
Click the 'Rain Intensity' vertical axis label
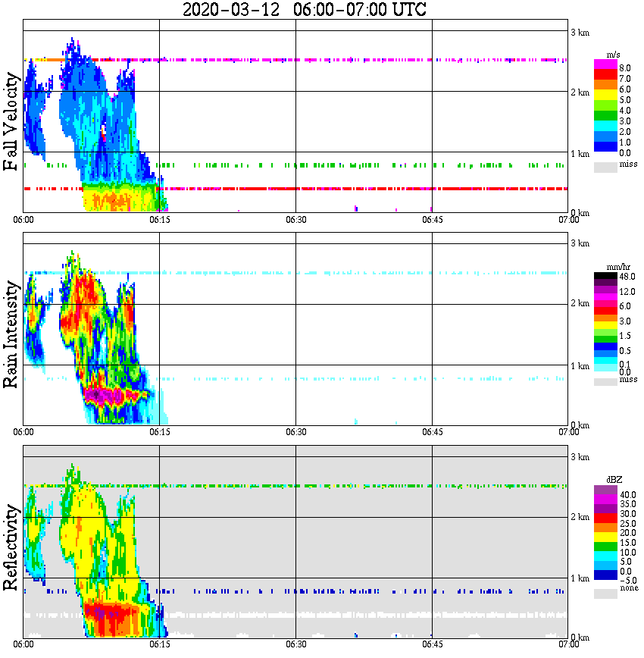point(11,334)
